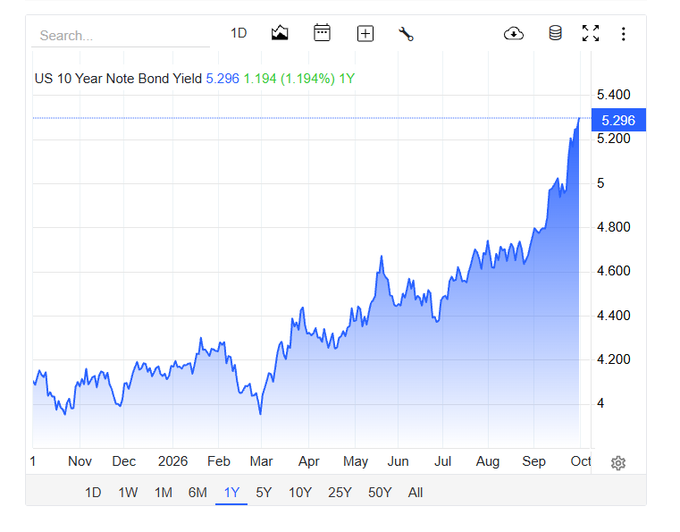Click the 4.600 y-axis label

613,271
